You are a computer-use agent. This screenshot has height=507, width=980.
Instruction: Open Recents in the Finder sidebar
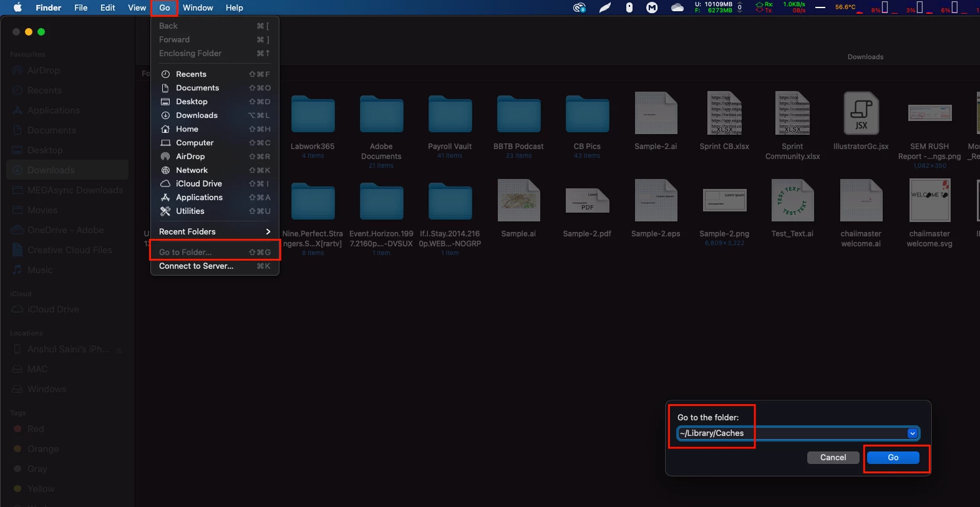tap(67, 90)
